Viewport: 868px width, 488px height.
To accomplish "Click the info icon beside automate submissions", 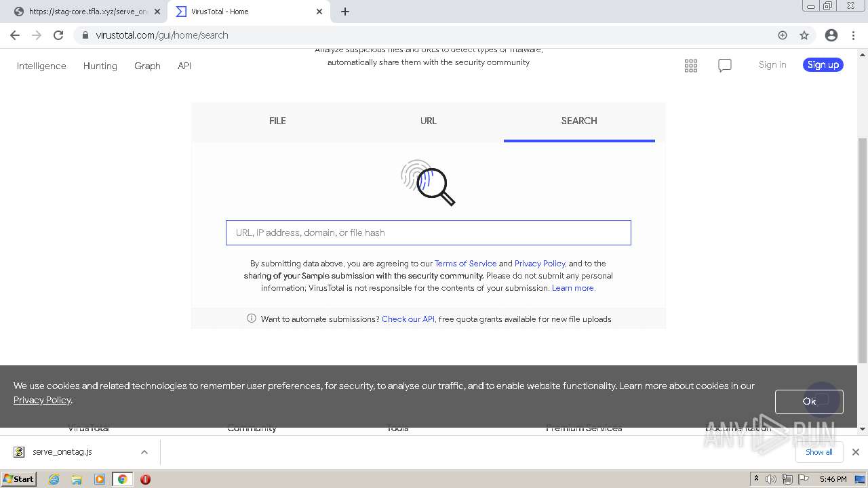I will [252, 319].
